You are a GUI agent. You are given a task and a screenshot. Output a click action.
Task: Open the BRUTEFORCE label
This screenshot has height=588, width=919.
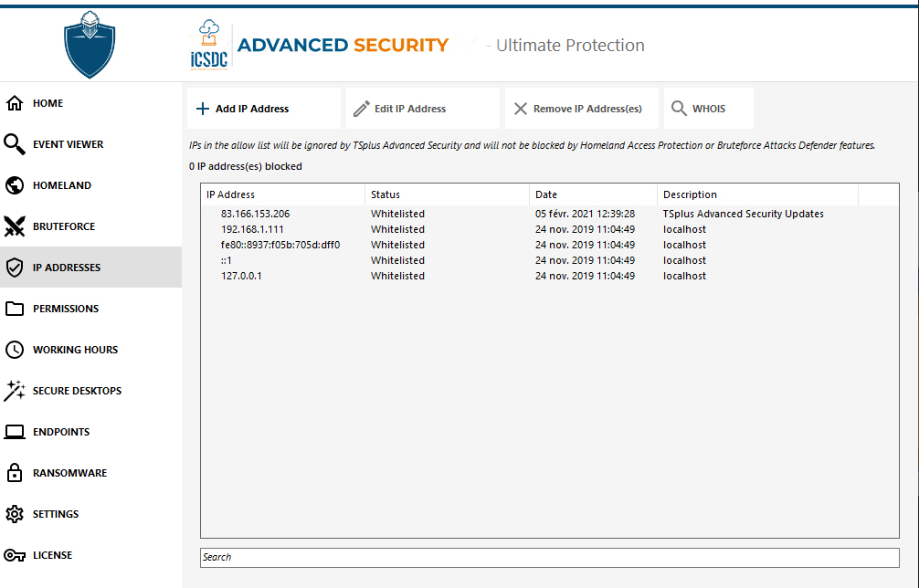[x=64, y=226]
